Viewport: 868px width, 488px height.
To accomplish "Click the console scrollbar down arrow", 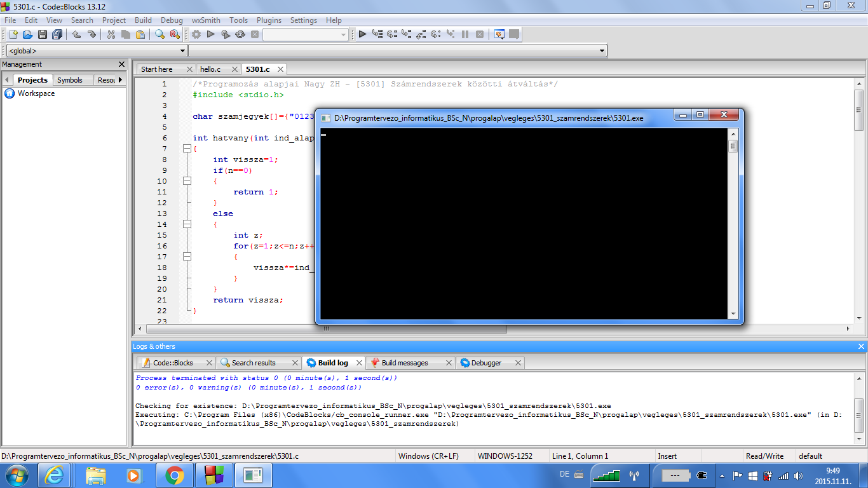I will coord(733,314).
